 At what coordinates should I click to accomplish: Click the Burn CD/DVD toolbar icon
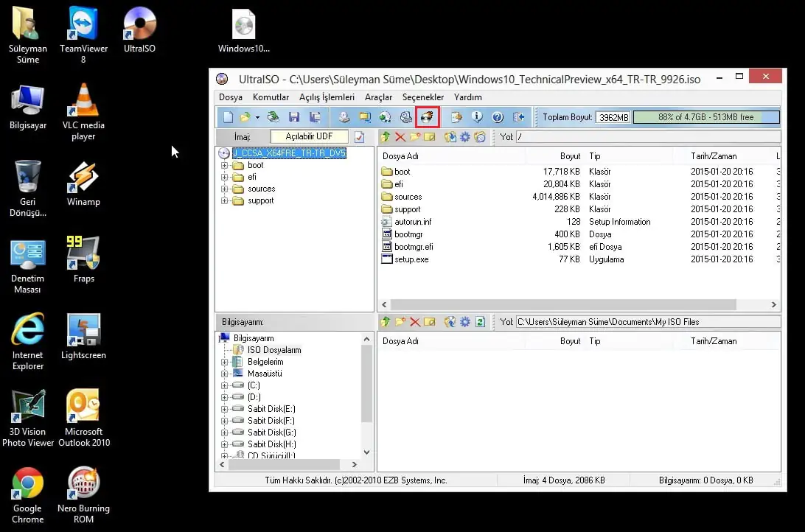405,116
